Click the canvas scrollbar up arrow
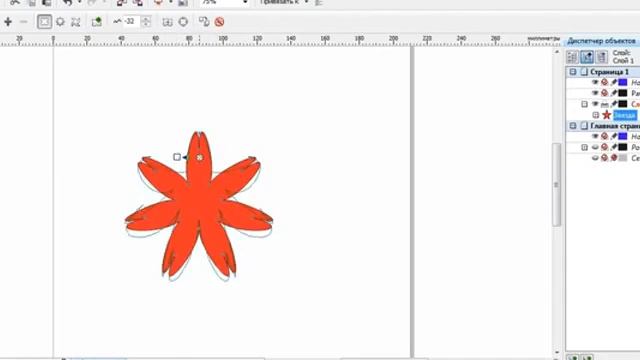The width and height of the screenshot is (640, 360). (557, 52)
